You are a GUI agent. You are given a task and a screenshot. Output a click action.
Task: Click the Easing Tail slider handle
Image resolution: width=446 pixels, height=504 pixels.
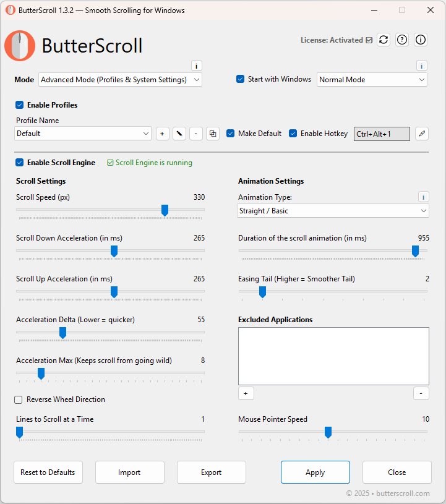coord(262,292)
